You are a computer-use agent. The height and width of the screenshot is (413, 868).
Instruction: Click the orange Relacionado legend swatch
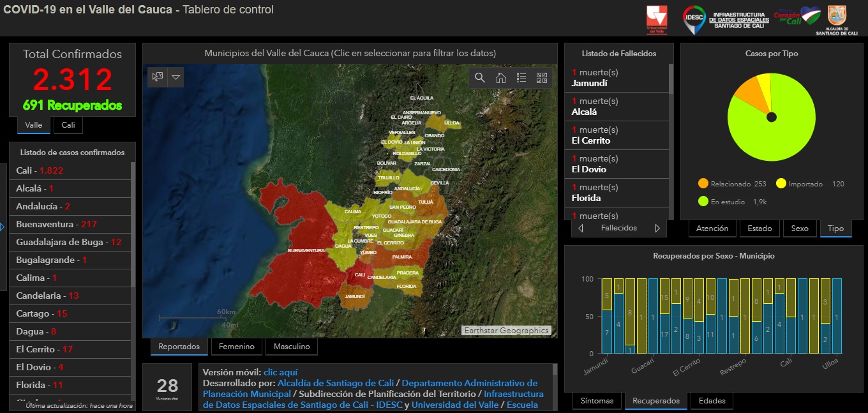point(703,183)
